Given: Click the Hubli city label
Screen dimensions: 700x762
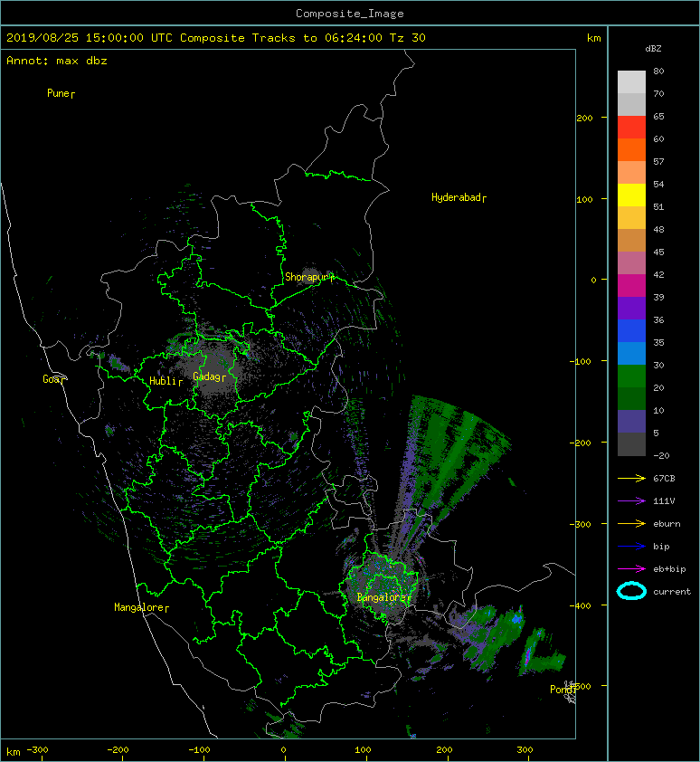Looking at the screenshot, I should (166, 381).
